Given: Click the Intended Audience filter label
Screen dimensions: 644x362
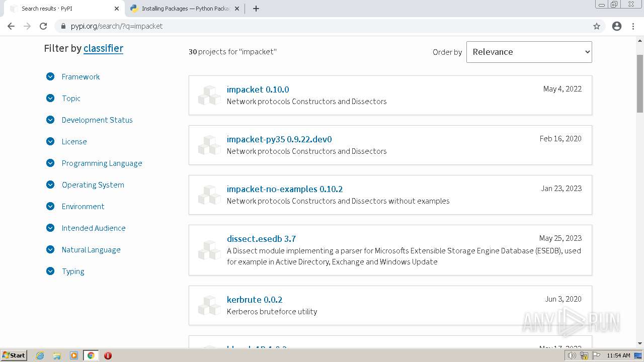Looking at the screenshot, I should pyautogui.click(x=94, y=228).
